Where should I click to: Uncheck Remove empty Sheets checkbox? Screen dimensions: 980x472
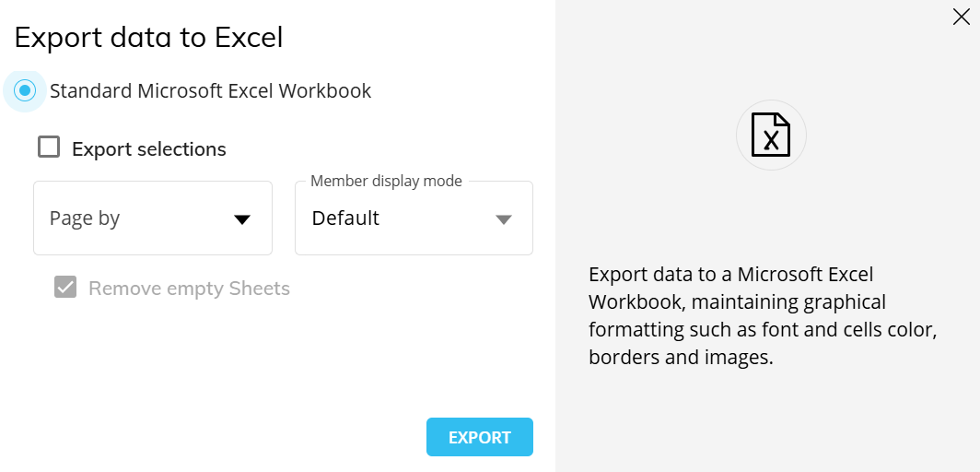pyautogui.click(x=65, y=288)
